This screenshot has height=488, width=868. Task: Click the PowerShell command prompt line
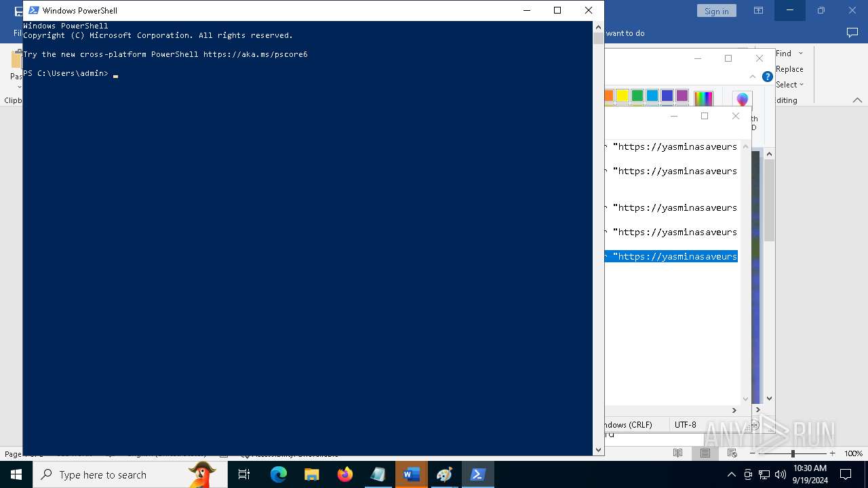pos(71,73)
